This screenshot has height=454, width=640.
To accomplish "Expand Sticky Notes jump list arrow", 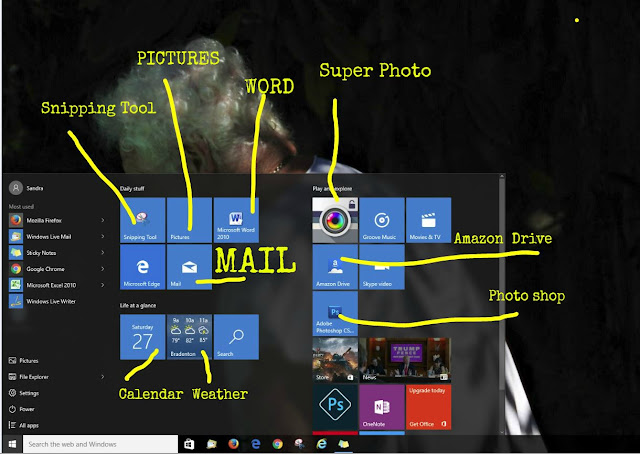I will pos(102,253).
